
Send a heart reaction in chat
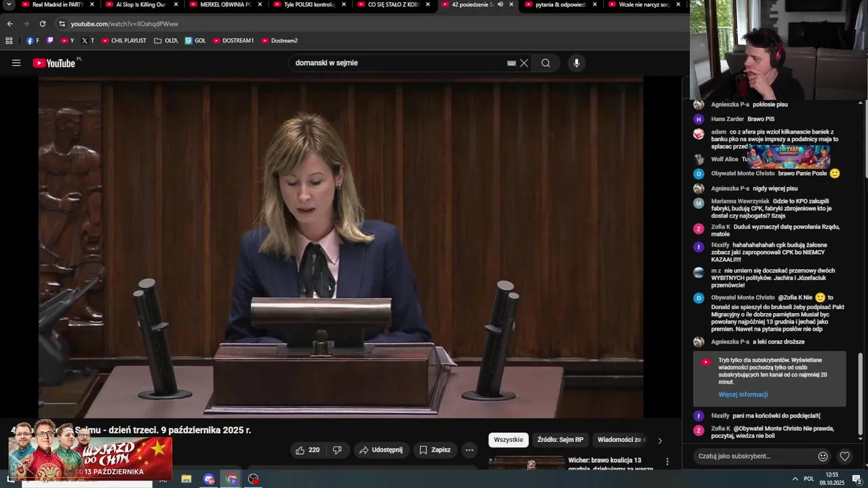pos(845,456)
